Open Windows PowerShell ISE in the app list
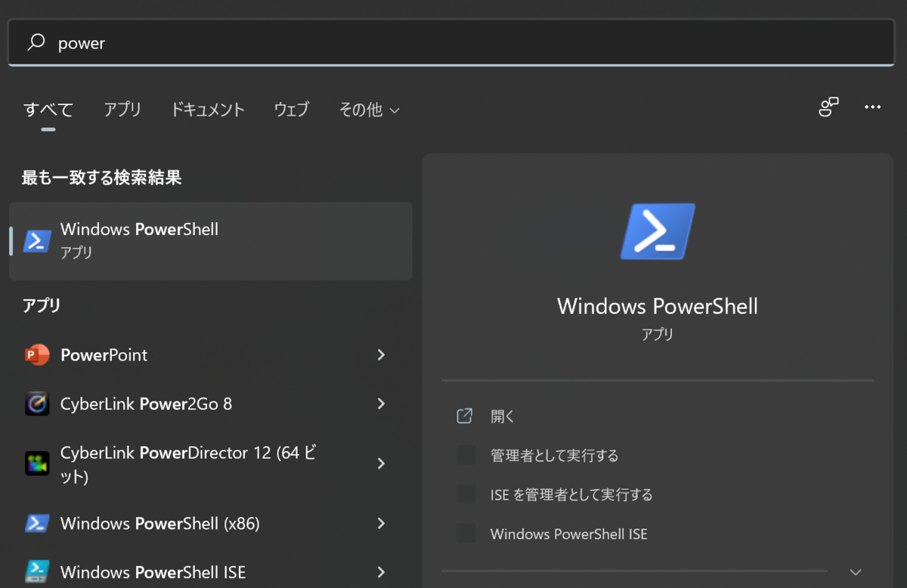The height and width of the screenshot is (588, 907). coord(210,571)
